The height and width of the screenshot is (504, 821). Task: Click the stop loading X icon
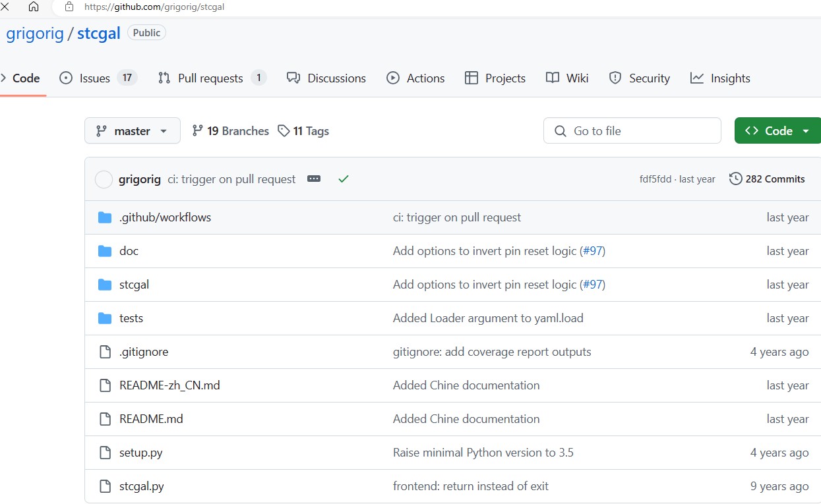click(x=5, y=7)
